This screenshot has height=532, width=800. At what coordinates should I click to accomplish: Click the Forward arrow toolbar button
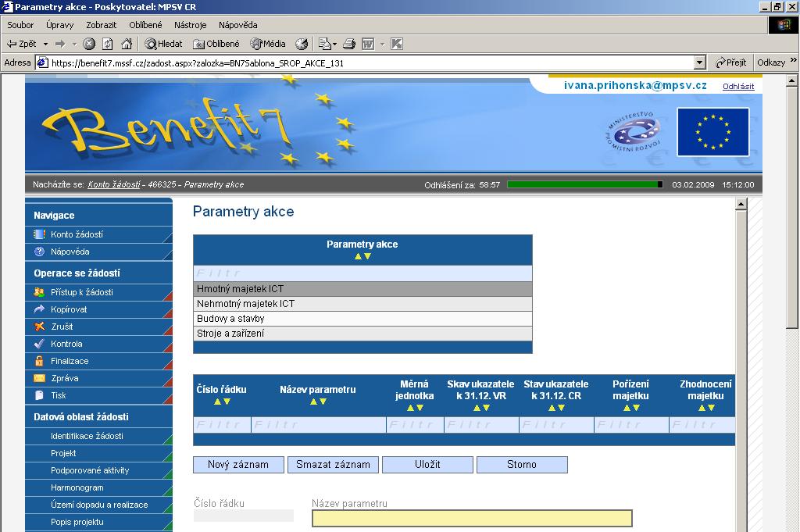pyautogui.click(x=60, y=44)
